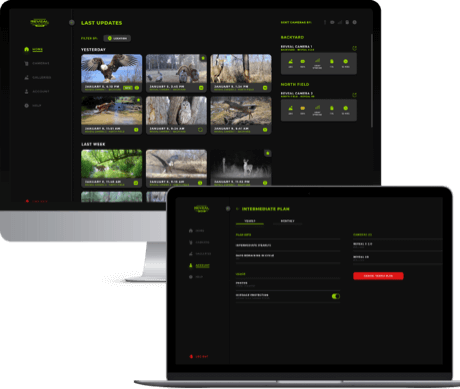Toggle the overage protection switch on laptop

(x=336, y=296)
